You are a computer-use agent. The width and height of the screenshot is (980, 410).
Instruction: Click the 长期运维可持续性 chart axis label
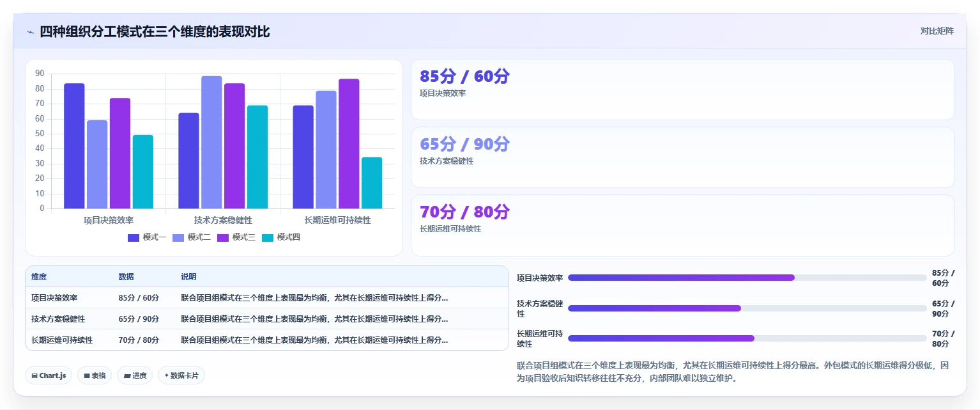click(x=337, y=220)
